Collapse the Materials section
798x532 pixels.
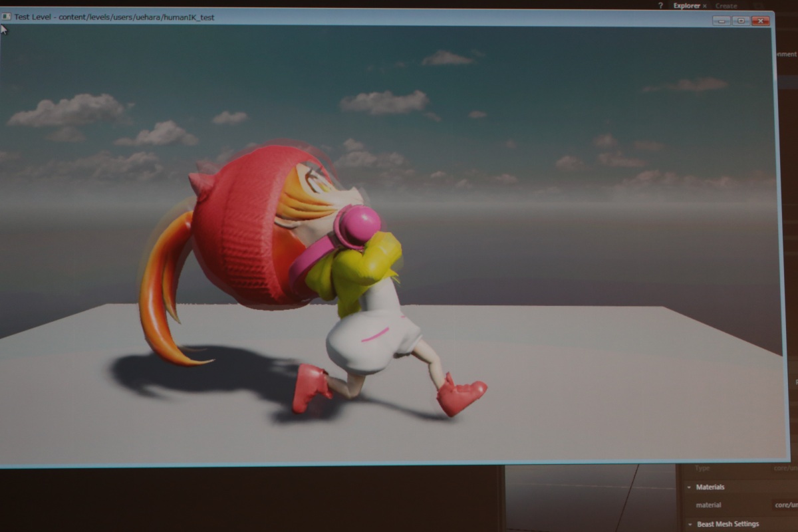click(x=689, y=487)
